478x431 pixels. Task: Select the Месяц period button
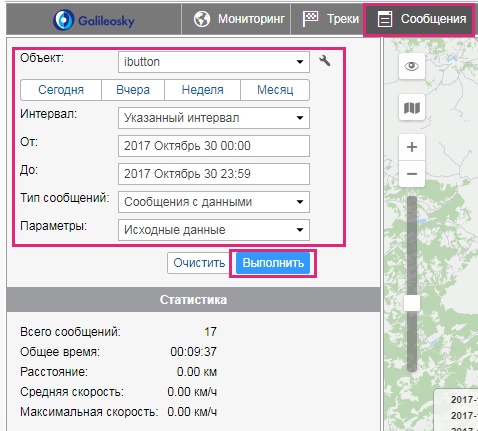[x=275, y=90]
